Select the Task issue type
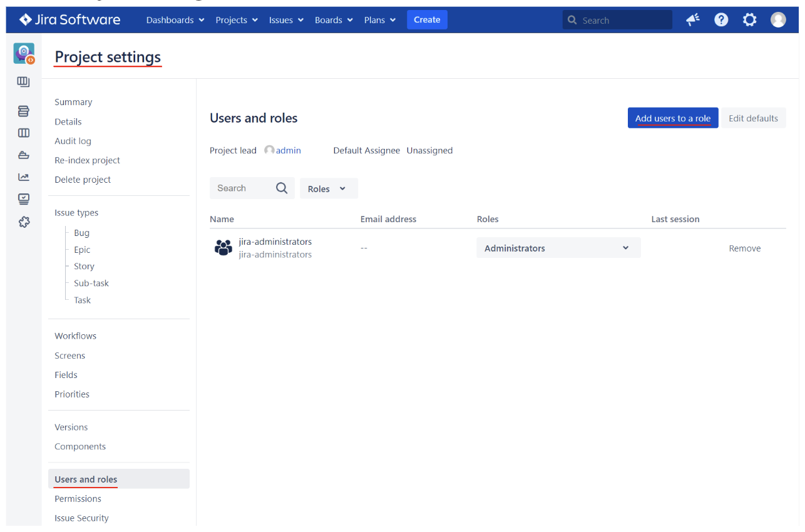This screenshot has width=805, height=532. [x=82, y=300]
